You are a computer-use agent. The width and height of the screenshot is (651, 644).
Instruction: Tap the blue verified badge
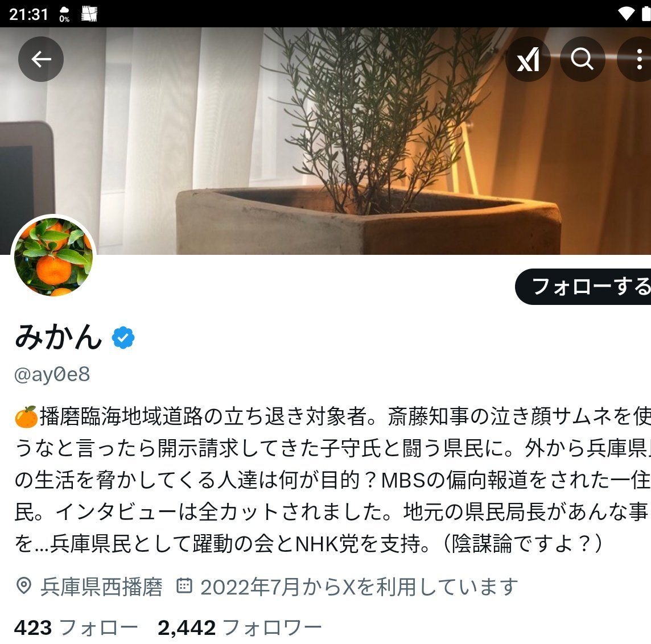(x=123, y=337)
